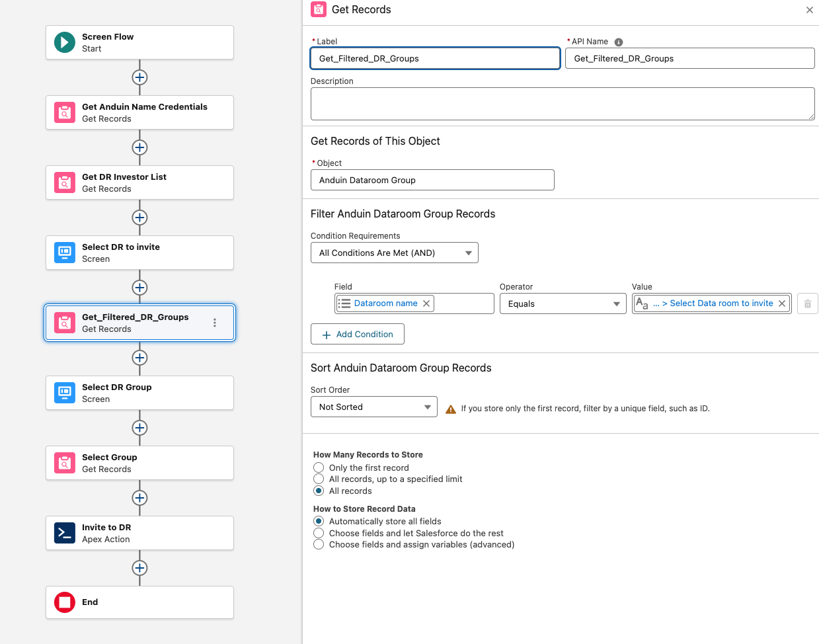Select the All records radio button

pos(319,491)
